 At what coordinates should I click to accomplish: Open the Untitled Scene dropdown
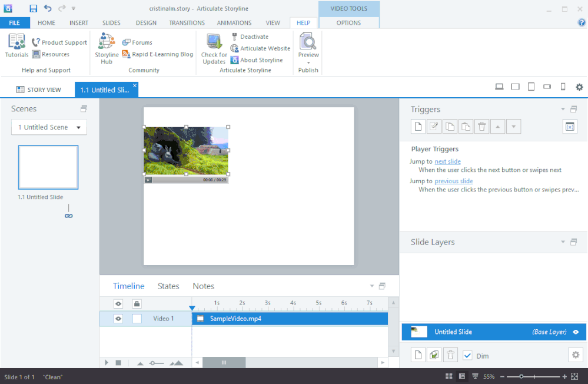pyautogui.click(x=49, y=127)
